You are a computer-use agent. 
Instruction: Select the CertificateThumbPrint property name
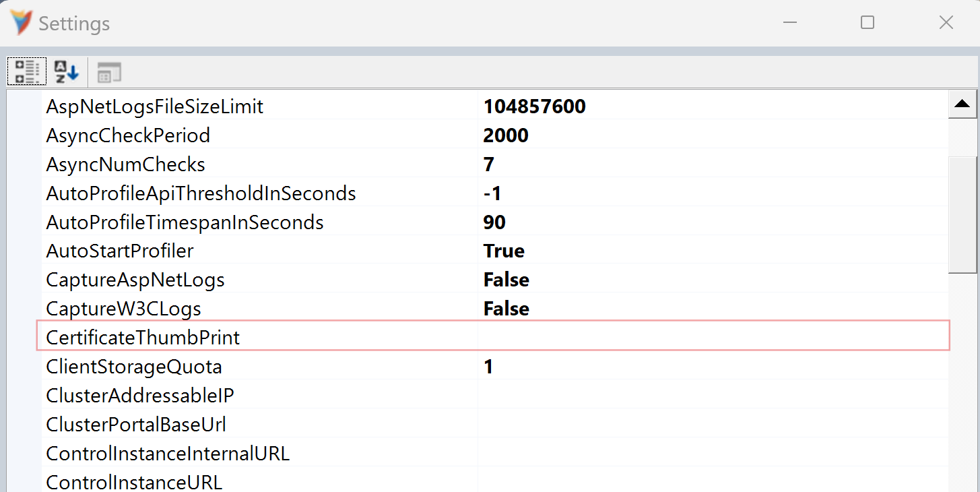pyautogui.click(x=143, y=337)
